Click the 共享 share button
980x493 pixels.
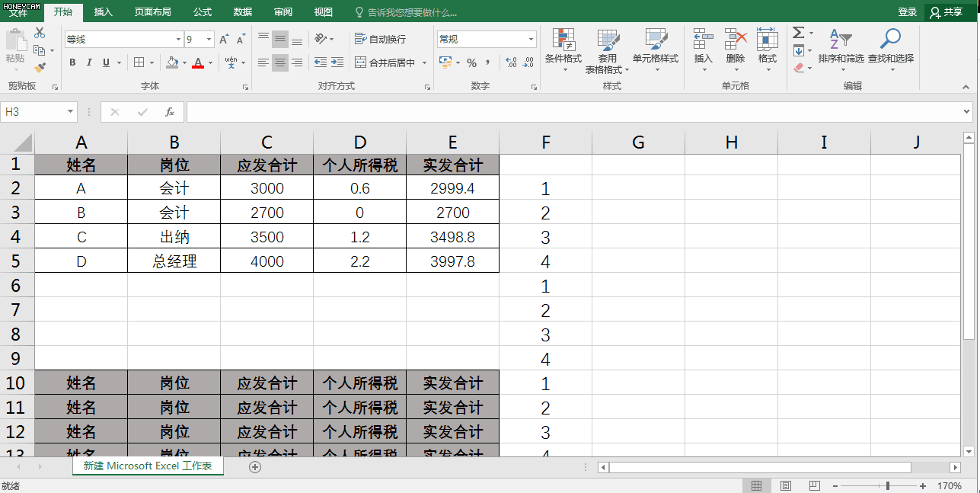(x=946, y=12)
